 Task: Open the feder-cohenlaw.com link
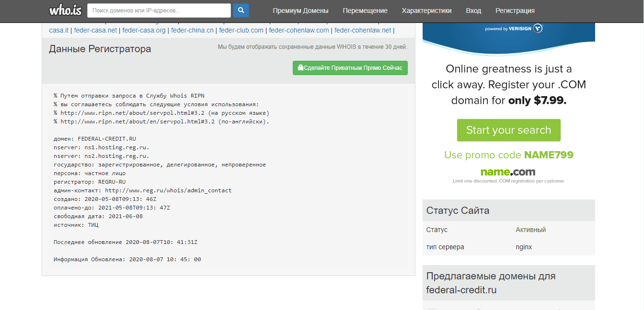tap(299, 30)
